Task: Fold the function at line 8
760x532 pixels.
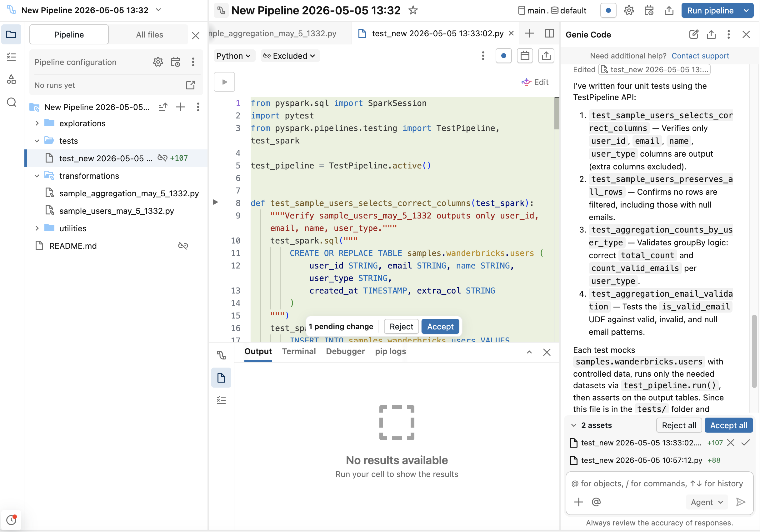Action: [215, 202]
